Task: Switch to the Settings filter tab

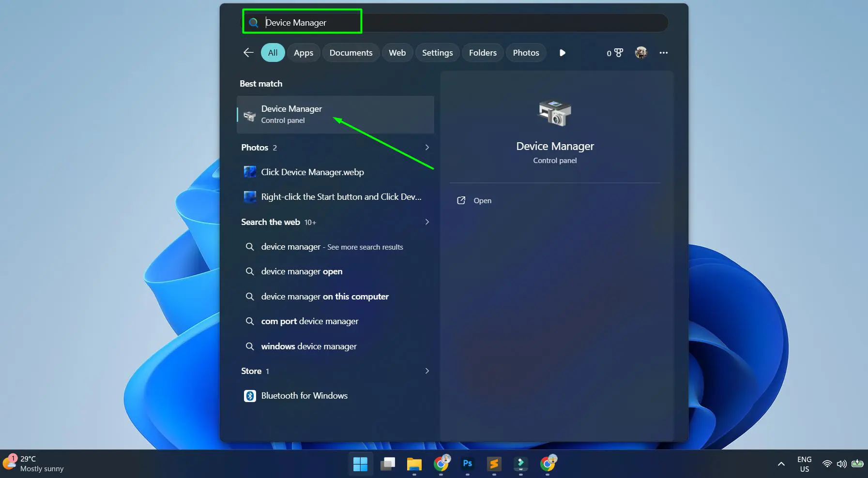Action: tap(437, 52)
